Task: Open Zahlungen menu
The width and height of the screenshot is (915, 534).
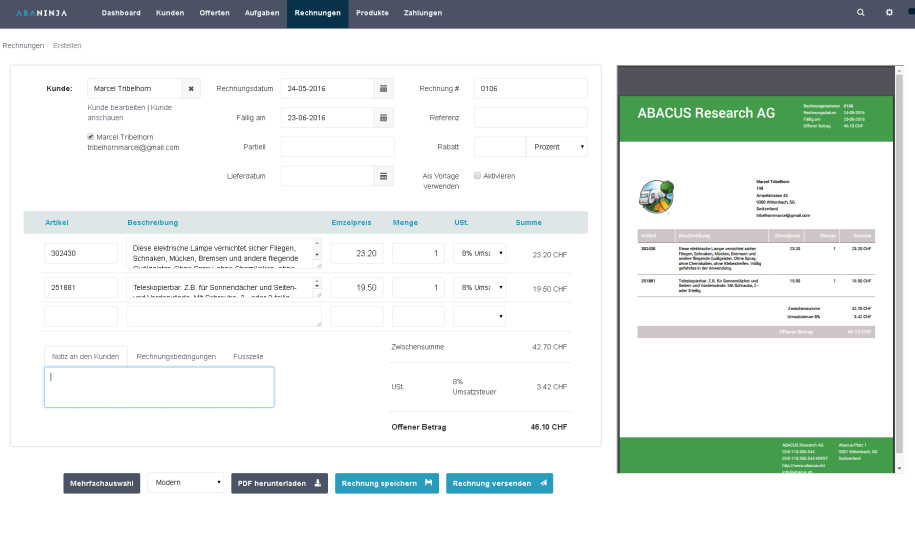Action: click(x=423, y=13)
